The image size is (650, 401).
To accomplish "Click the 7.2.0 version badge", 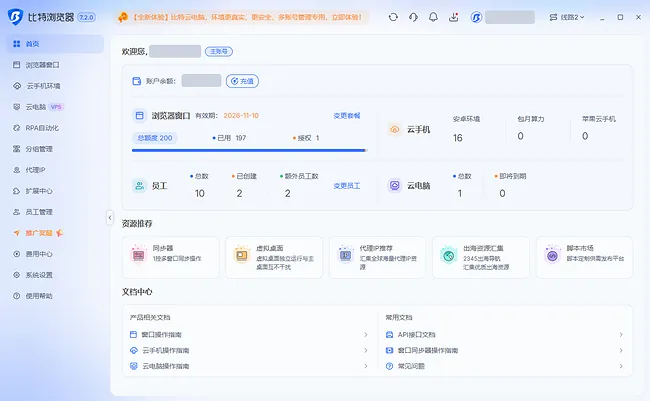I will point(87,17).
